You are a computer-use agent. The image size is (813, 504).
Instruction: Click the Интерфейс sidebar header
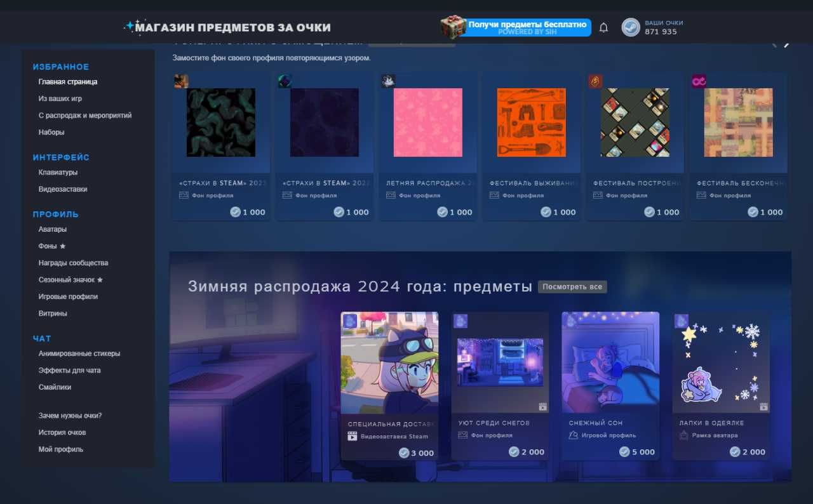[x=61, y=157]
